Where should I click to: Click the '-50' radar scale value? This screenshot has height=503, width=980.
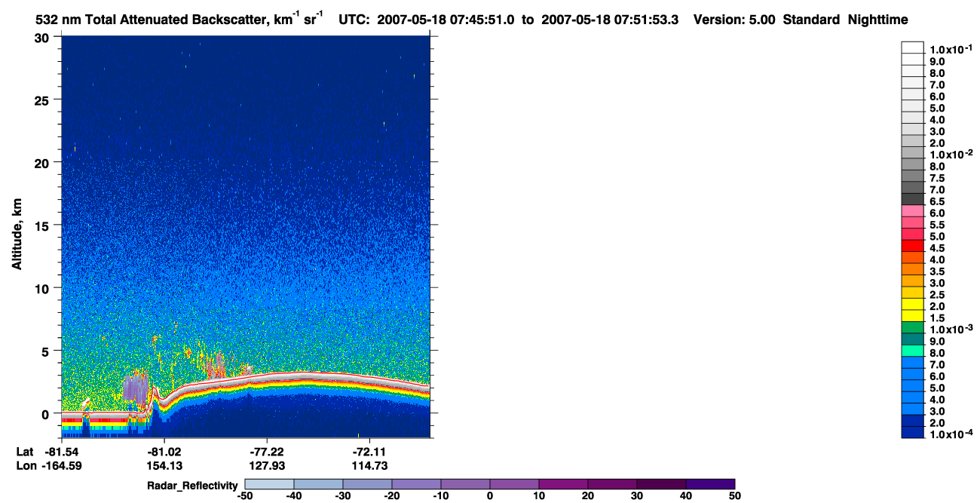[x=245, y=495]
